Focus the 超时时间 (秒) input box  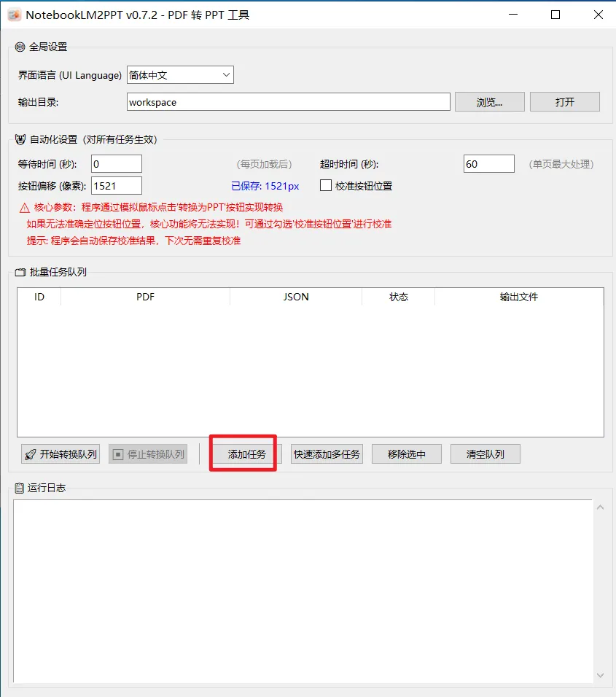click(489, 163)
